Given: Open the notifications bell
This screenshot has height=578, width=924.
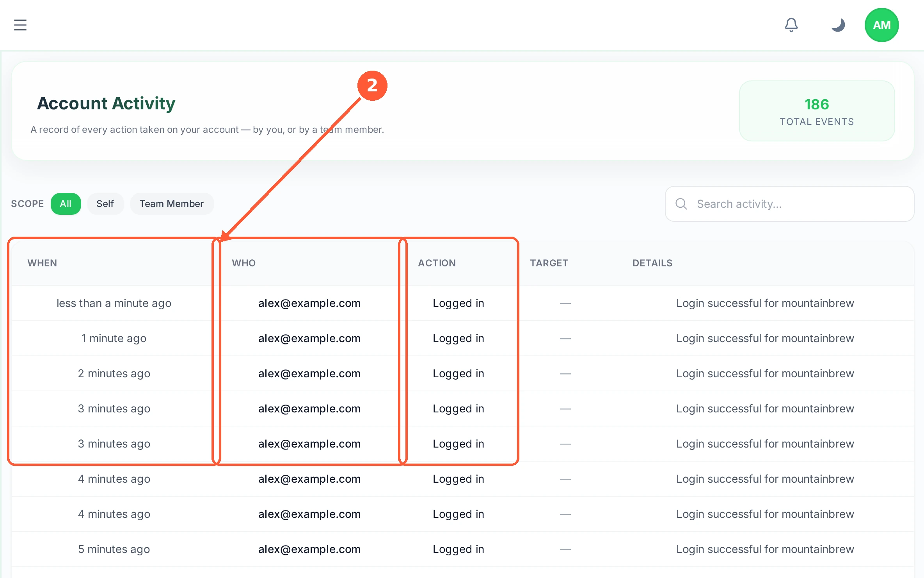Looking at the screenshot, I should pos(791,25).
